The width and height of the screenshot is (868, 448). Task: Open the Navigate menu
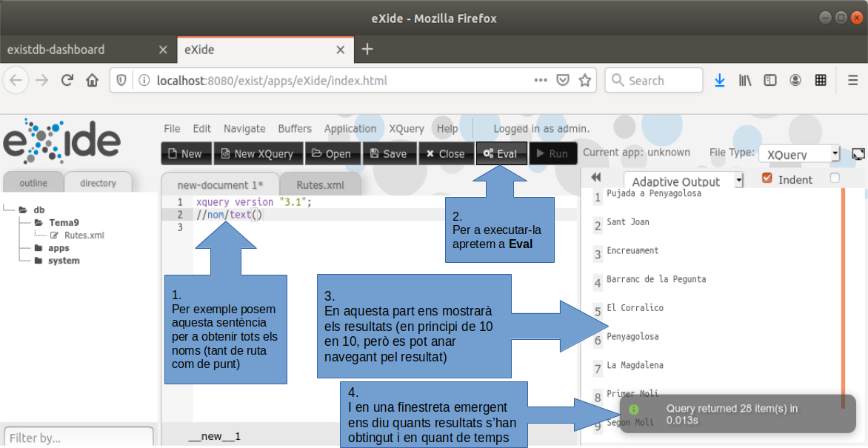244,128
